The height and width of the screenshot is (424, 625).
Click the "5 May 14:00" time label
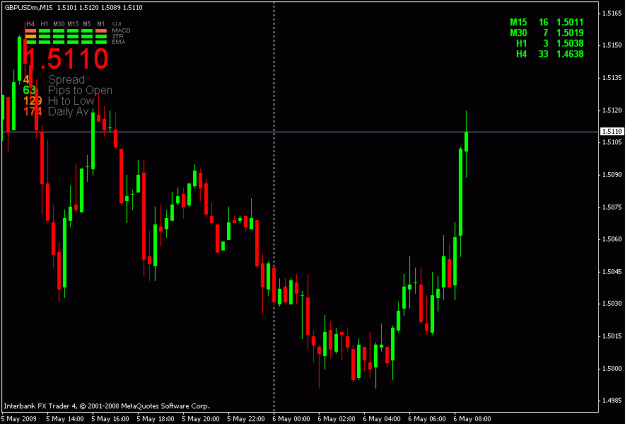point(65,419)
